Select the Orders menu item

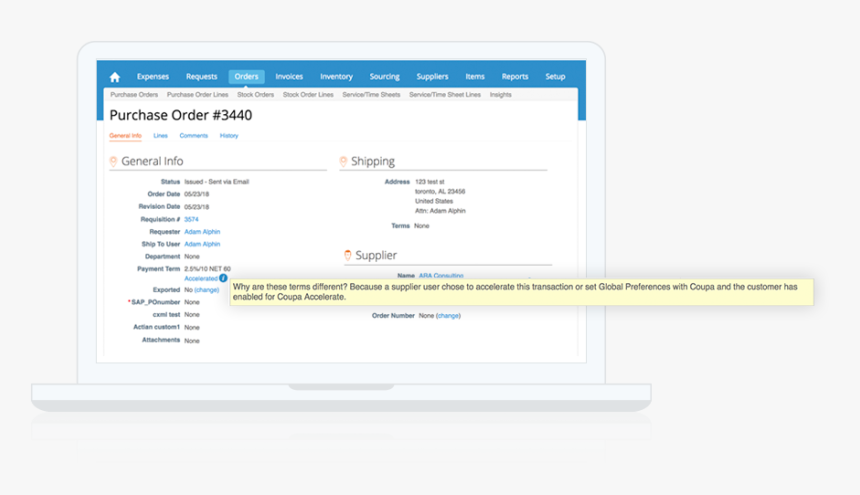(x=246, y=77)
